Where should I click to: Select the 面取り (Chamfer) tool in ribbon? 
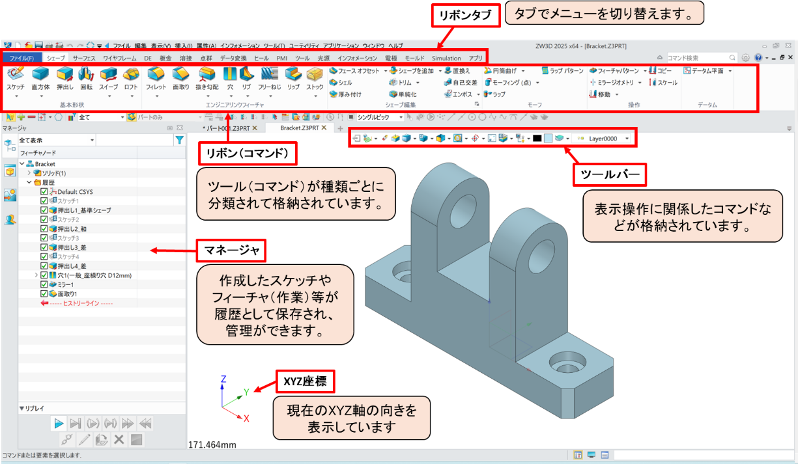(x=181, y=78)
